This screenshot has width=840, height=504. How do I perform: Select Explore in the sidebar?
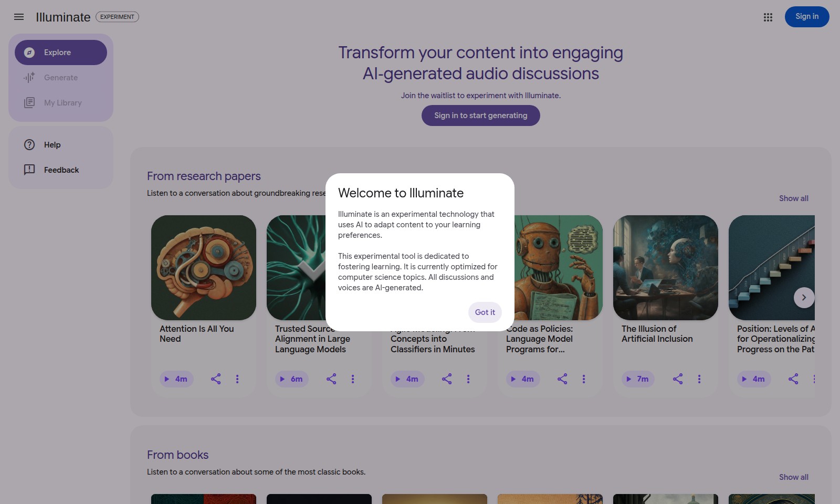(x=61, y=52)
